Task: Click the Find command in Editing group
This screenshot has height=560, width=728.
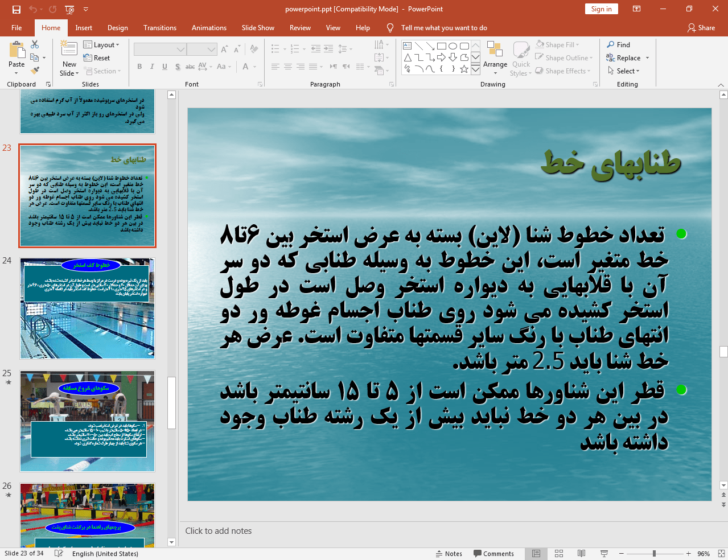Action: tap(622, 44)
